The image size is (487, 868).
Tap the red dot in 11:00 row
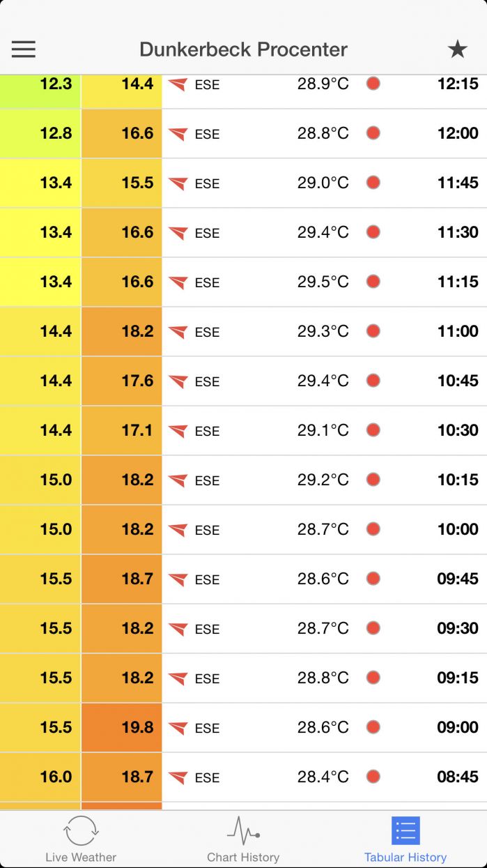pos(373,330)
